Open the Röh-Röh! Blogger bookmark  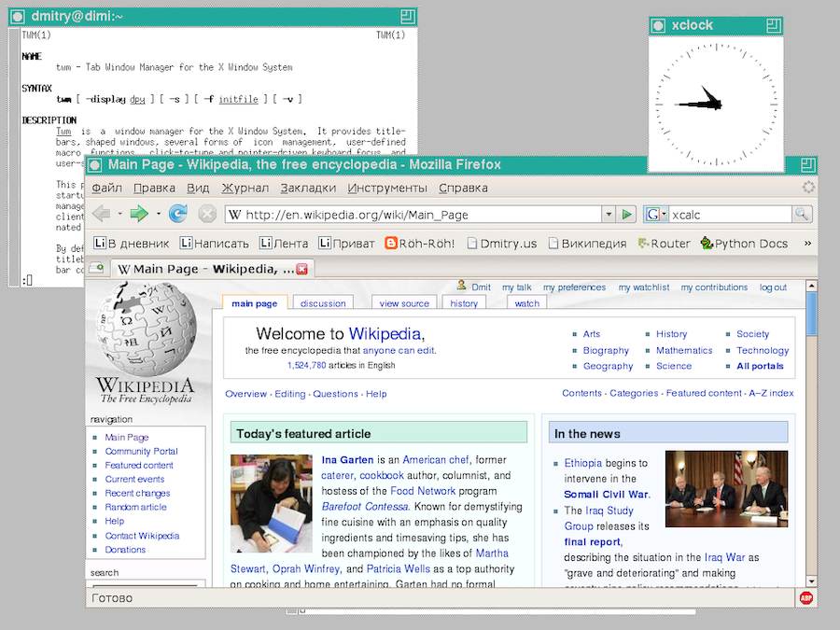point(420,244)
